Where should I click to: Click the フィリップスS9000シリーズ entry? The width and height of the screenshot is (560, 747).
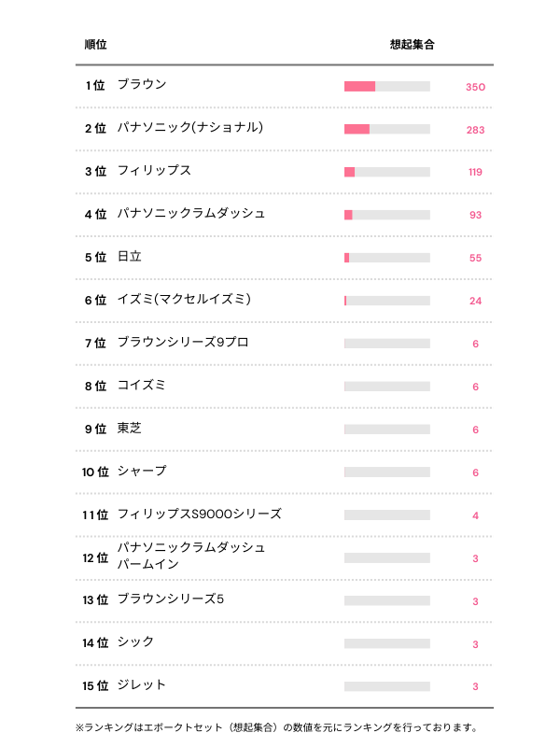coord(199,514)
